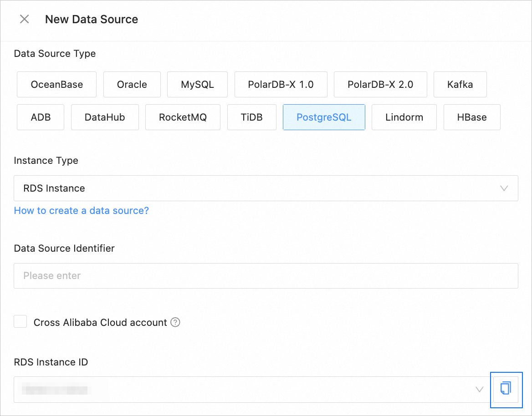This screenshot has width=532, height=416.
Task: Select TiDB data source type
Action: (x=252, y=117)
